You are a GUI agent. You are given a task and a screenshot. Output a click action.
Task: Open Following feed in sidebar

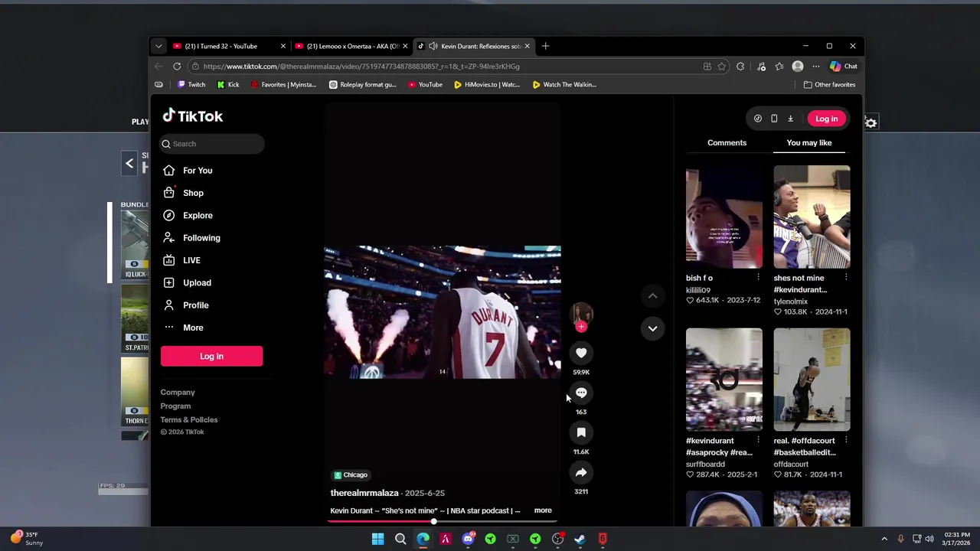(201, 238)
